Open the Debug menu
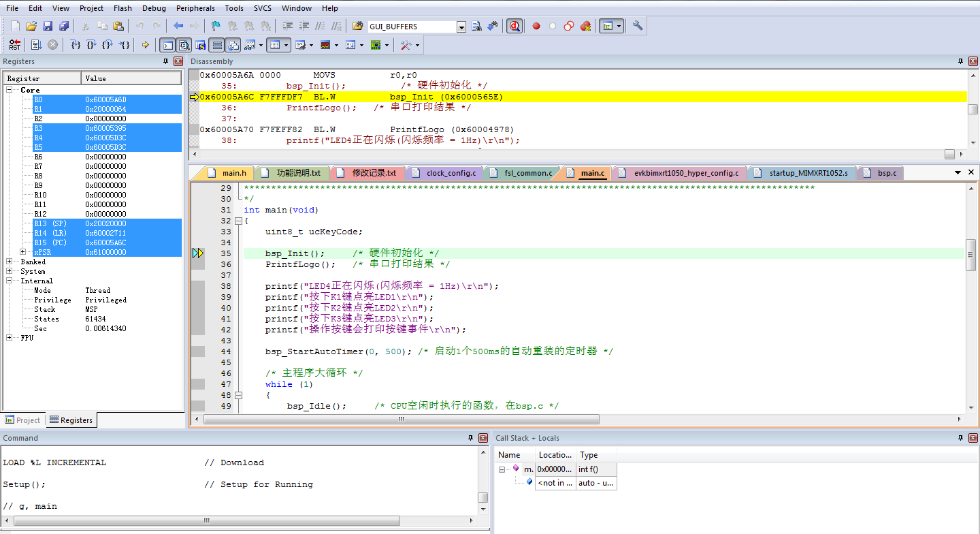Viewport: 980px width, 534px height. click(154, 8)
